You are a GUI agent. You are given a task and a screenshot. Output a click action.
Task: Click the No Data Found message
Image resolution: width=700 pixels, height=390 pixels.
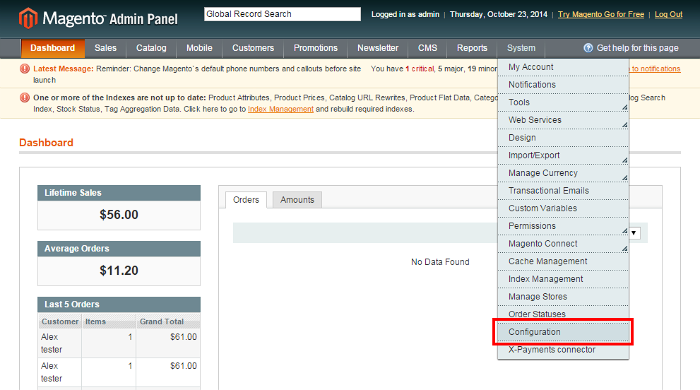[440, 262]
